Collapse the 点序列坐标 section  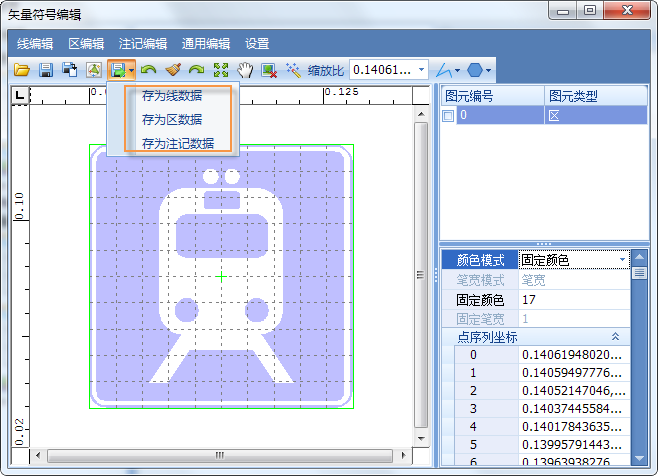[x=615, y=337]
